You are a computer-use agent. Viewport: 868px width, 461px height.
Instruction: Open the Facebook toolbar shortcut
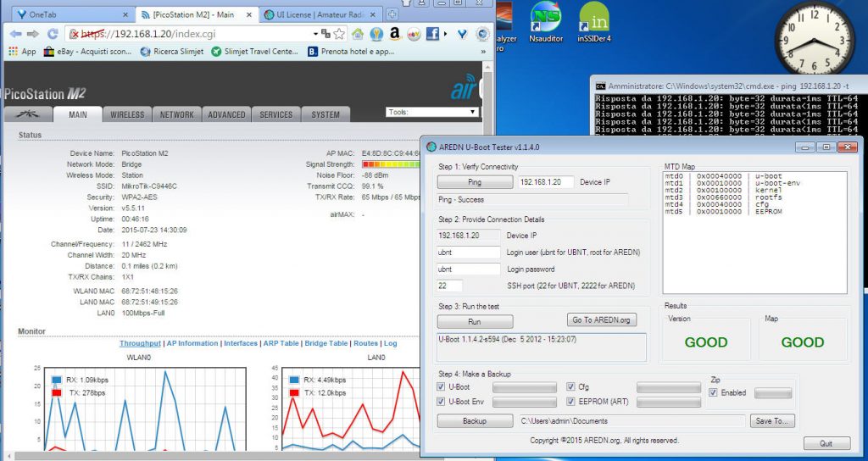(x=432, y=34)
